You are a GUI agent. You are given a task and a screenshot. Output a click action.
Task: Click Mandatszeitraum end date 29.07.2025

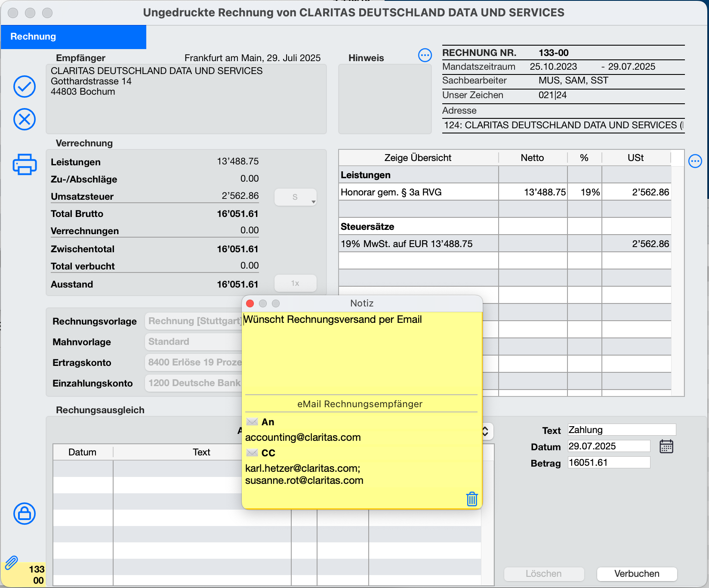click(632, 67)
